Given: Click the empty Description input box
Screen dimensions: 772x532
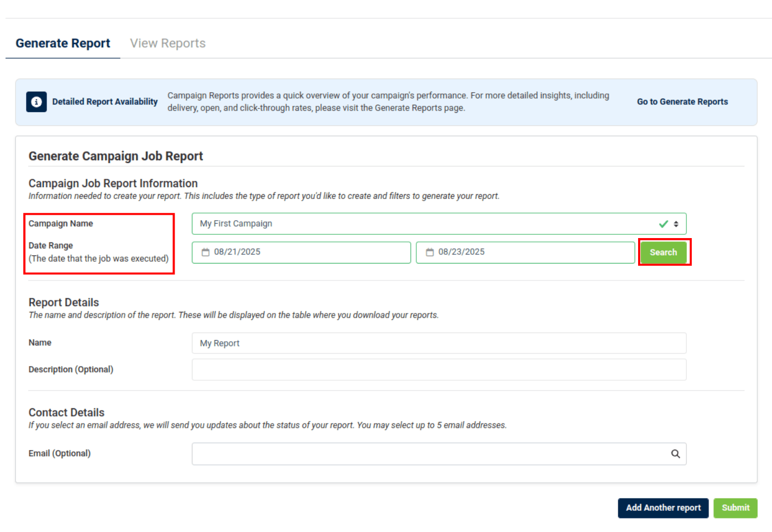Looking at the screenshot, I should [x=439, y=370].
